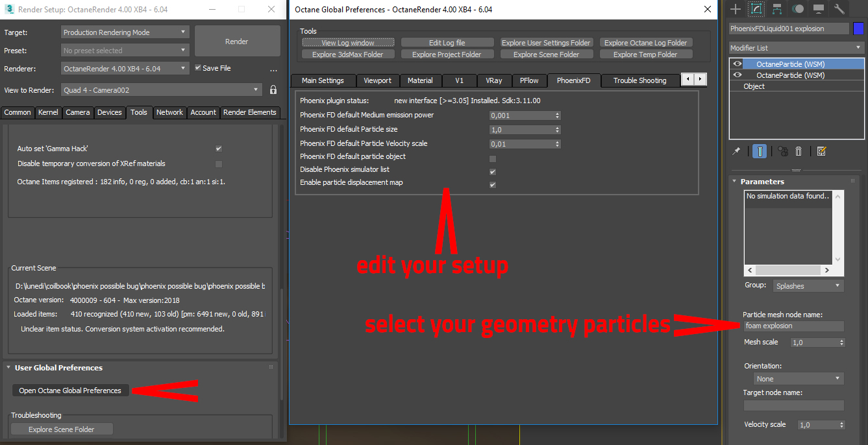The width and height of the screenshot is (868, 445).
Task: Open the View to Render dropdown
Action: click(x=162, y=90)
